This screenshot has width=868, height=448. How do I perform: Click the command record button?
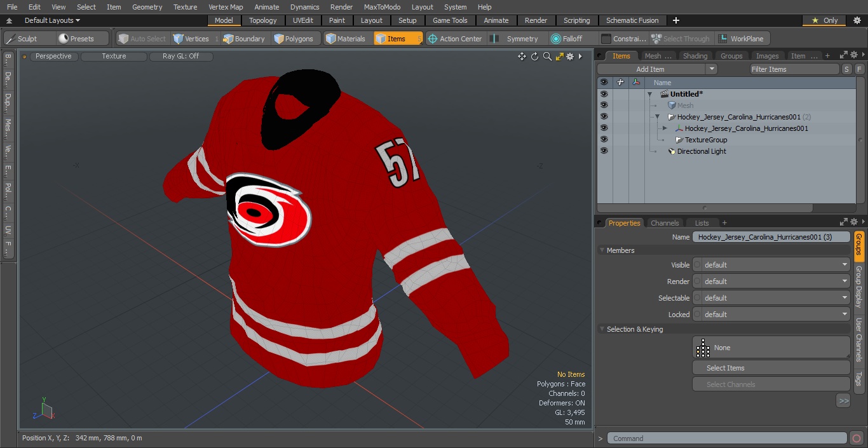(857, 438)
